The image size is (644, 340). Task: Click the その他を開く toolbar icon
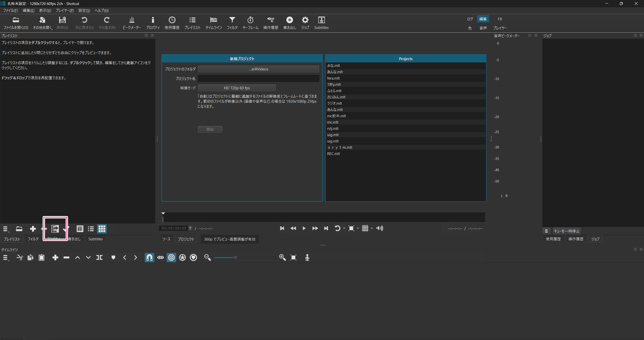43,23
